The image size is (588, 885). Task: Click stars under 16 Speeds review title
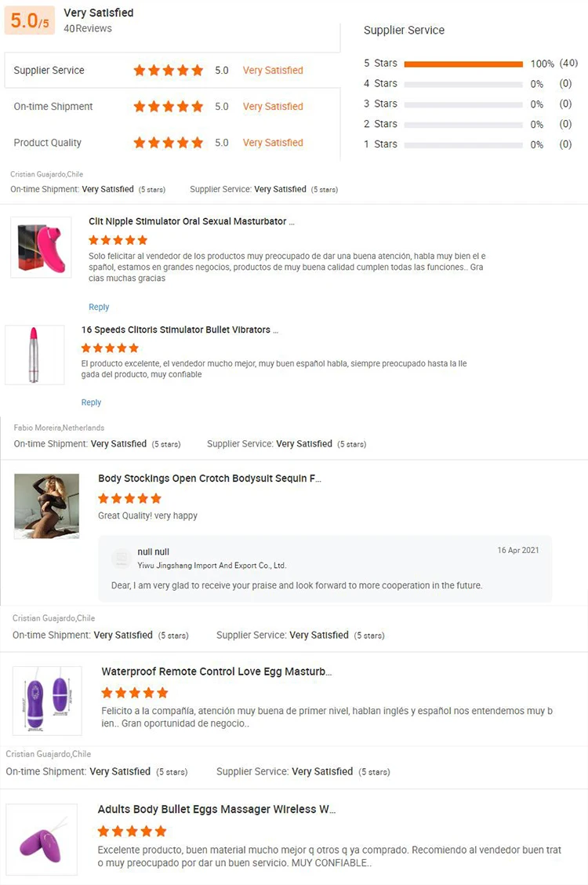[x=110, y=348]
